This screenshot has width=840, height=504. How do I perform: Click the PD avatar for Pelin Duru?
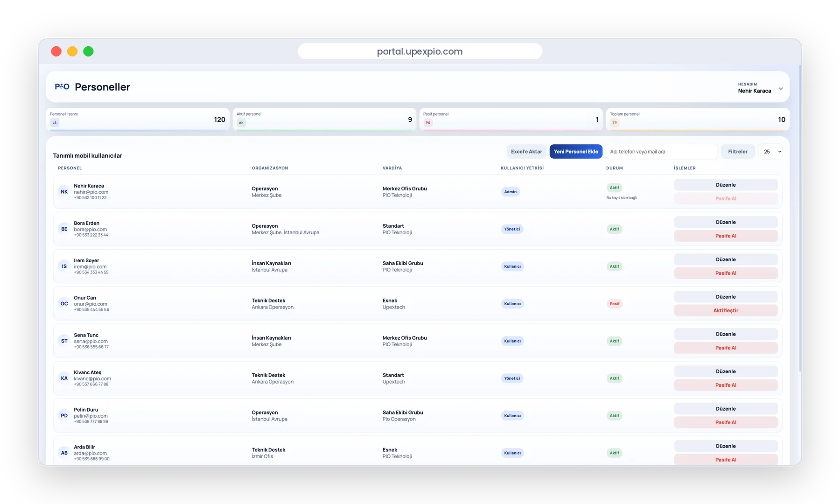pos(64,416)
